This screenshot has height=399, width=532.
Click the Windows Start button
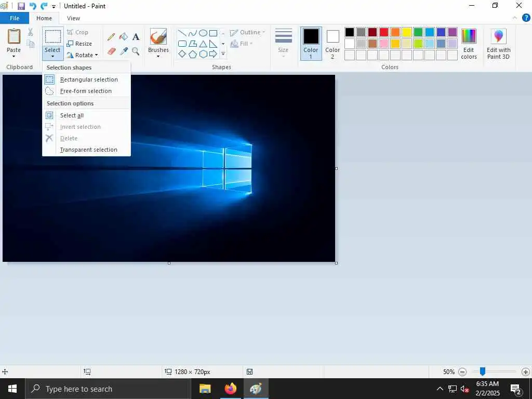click(x=12, y=389)
